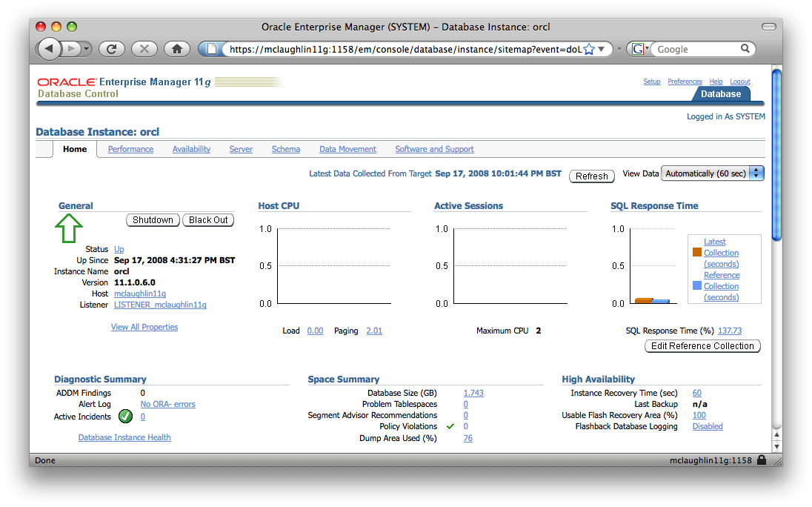Switch to the Home tab

pyautogui.click(x=75, y=149)
